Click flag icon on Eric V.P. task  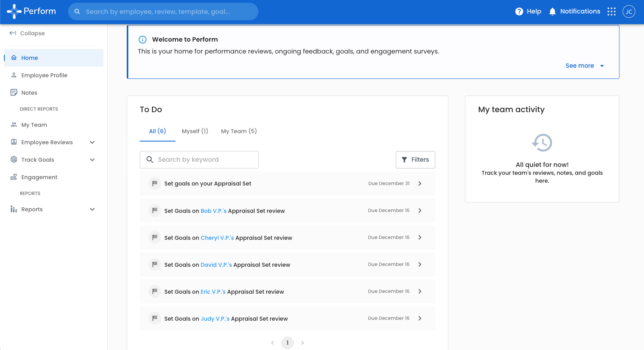coord(155,291)
